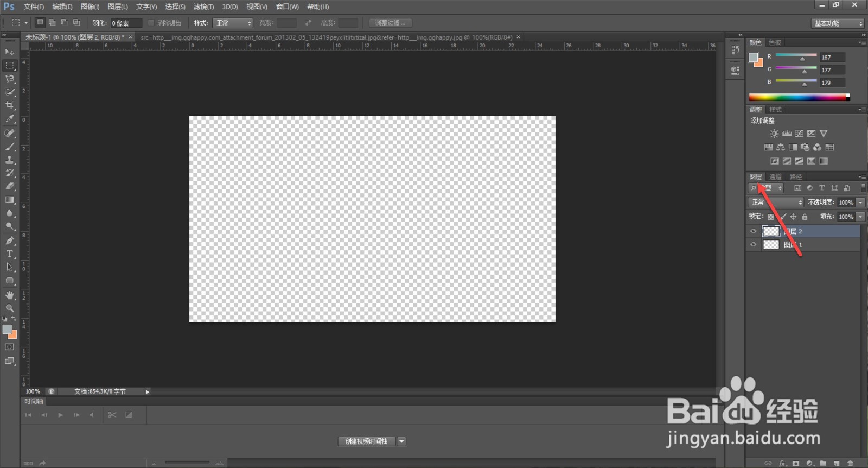Add a Color Balance adjustment
The width and height of the screenshot is (868, 468).
(781, 147)
